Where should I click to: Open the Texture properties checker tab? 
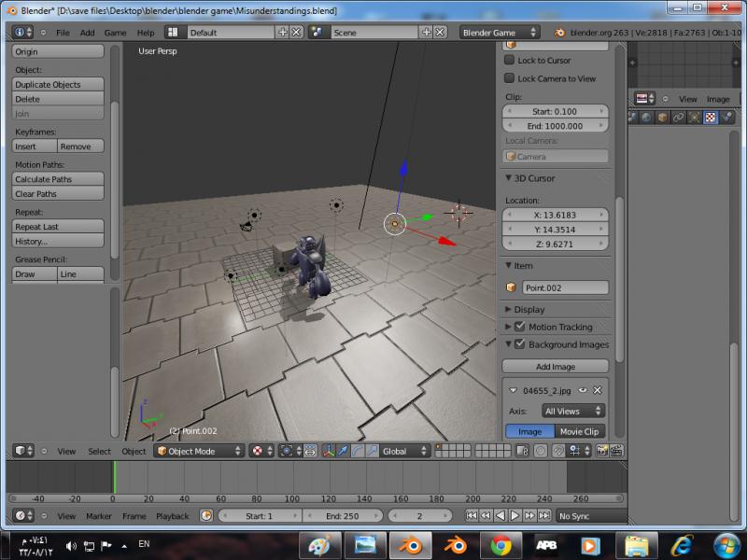pyautogui.click(x=711, y=118)
